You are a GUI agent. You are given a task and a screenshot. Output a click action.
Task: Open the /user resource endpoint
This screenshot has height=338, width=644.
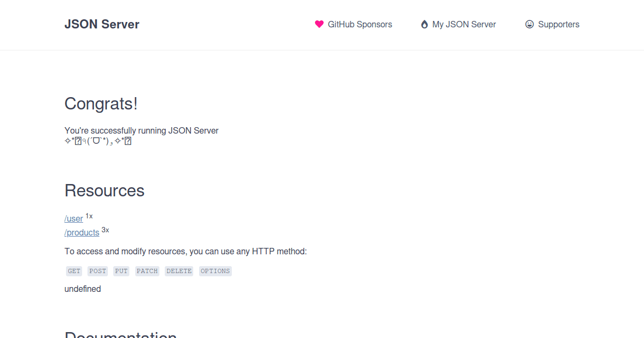pos(73,218)
